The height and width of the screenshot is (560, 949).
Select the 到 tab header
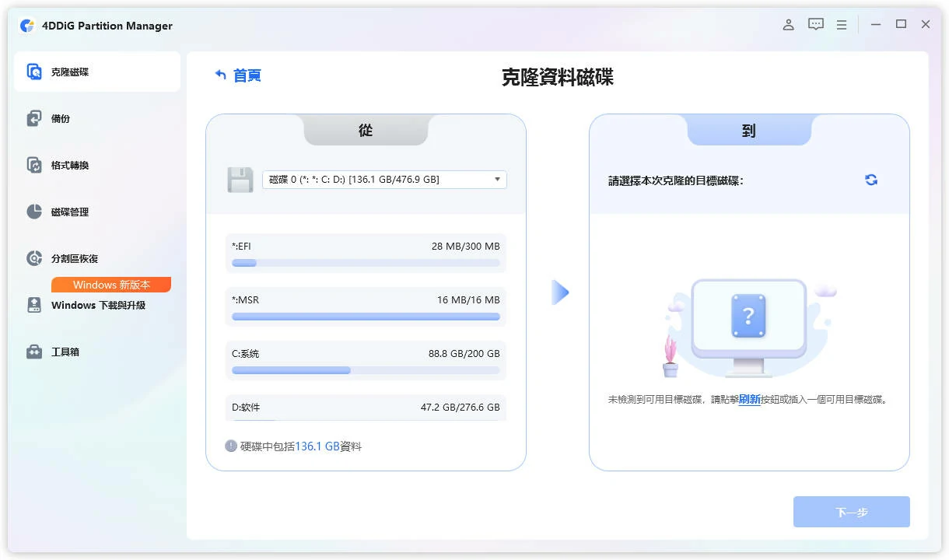click(749, 131)
